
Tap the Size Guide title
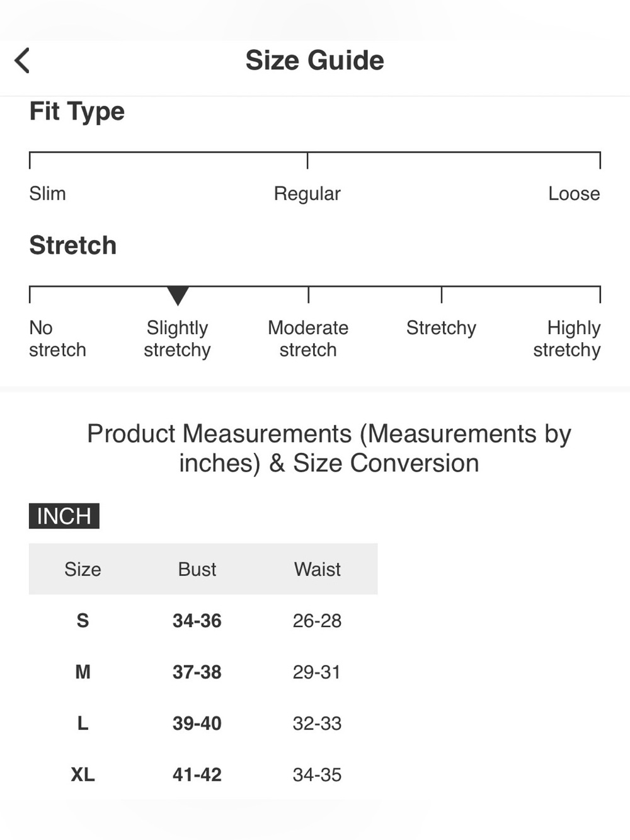[314, 60]
